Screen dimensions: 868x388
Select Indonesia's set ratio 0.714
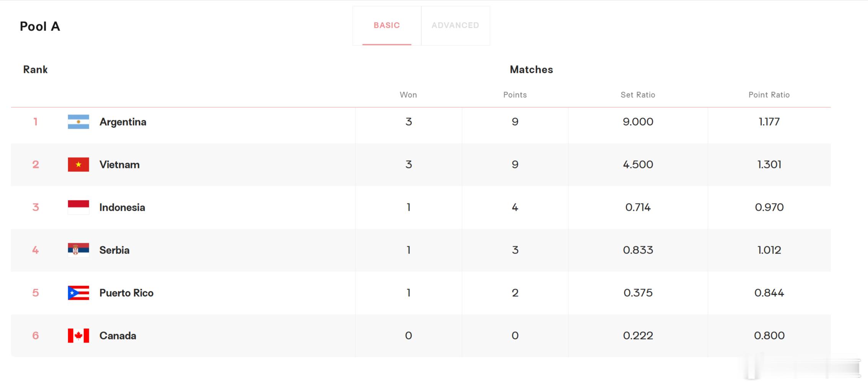[x=638, y=207]
